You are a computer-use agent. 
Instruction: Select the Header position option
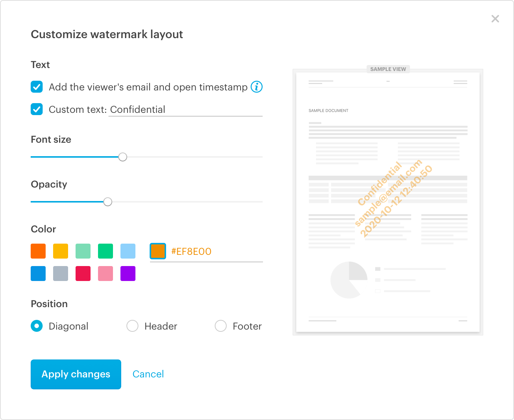132,326
